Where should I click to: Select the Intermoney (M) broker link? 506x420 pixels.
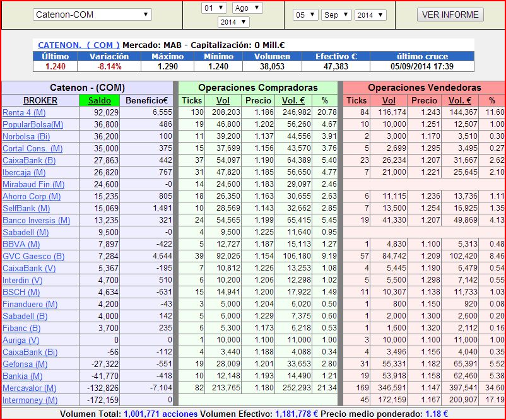click(x=30, y=400)
